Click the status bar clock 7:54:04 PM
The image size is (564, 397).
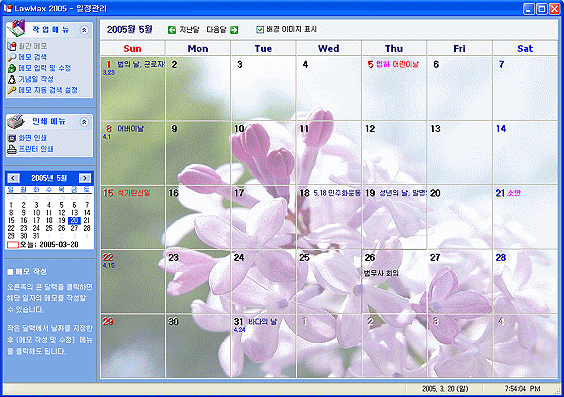(522, 389)
